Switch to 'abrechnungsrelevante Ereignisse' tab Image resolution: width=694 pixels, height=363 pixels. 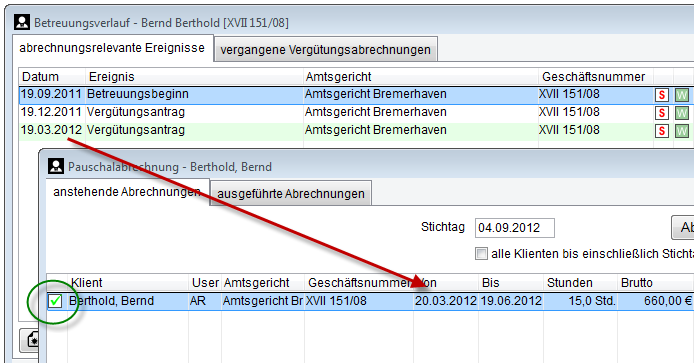tap(112, 48)
